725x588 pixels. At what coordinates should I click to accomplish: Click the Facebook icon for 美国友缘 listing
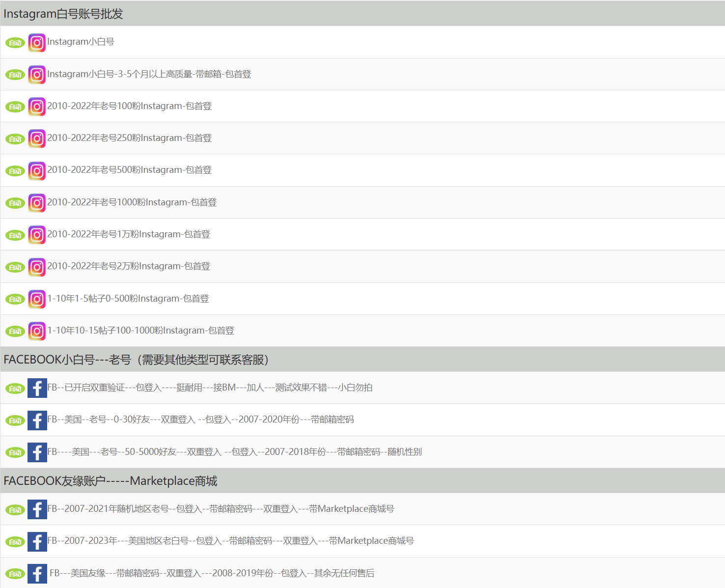[x=37, y=574]
